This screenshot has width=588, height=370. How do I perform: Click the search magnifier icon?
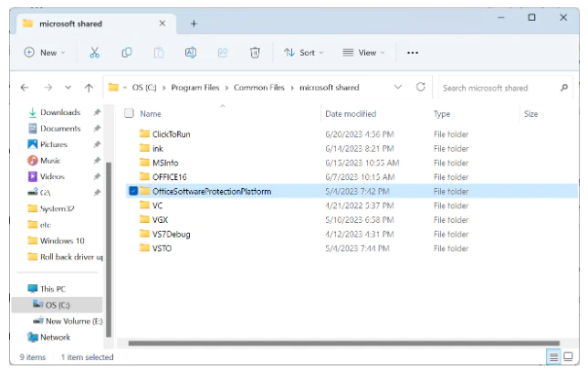[x=564, y=88]
